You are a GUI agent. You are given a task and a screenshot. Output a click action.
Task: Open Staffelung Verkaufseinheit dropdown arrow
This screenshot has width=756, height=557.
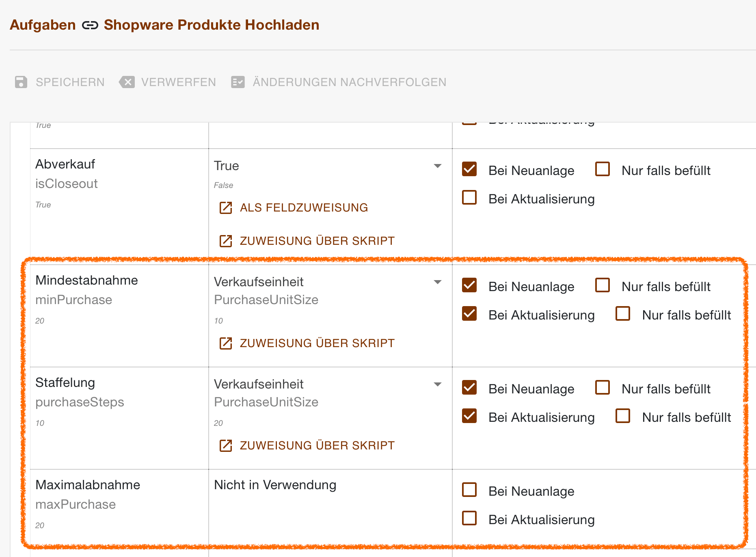coord(438,384)
